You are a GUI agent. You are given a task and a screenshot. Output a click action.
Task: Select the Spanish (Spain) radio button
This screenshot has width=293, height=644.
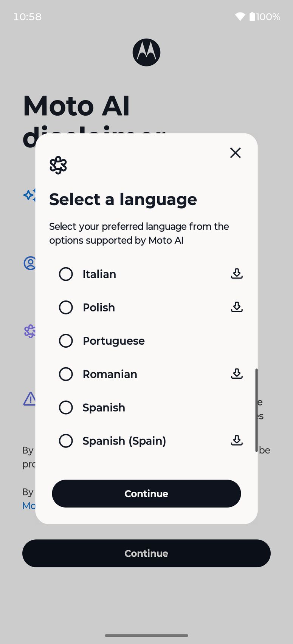(x=66, y=441)
